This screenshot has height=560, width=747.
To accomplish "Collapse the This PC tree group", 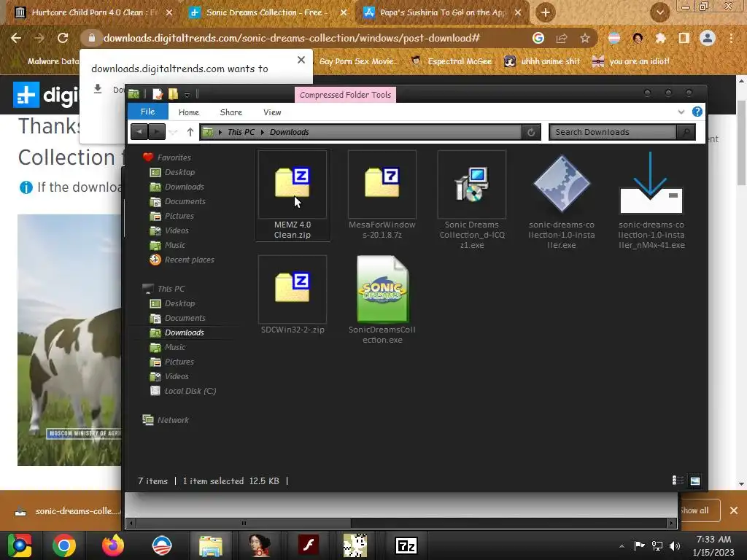I will click(164, 289).
